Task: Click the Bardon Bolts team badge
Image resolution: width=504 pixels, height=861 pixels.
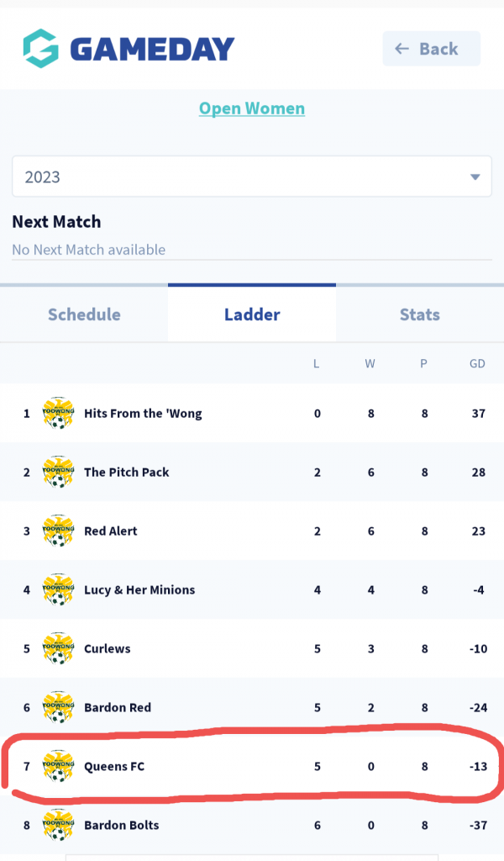Action: [x=58, y=825]
